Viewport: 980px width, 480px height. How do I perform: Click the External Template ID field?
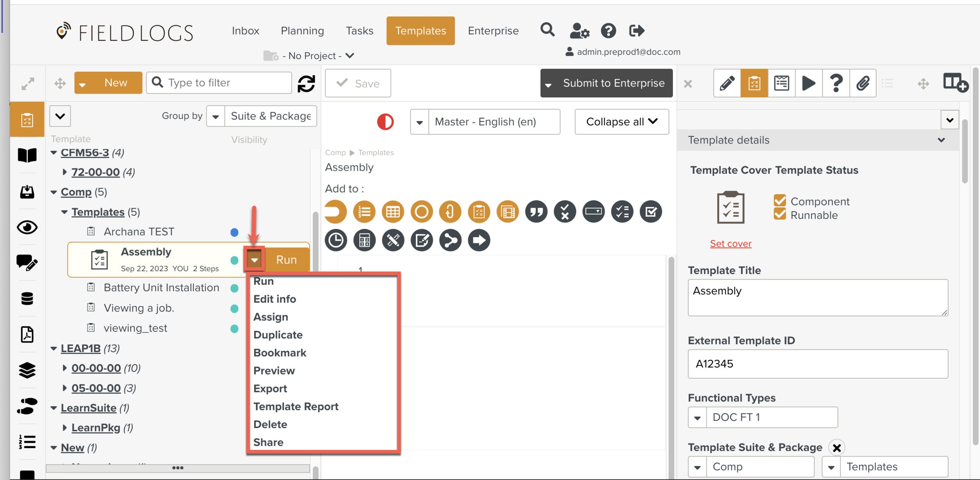click(817, 364)
